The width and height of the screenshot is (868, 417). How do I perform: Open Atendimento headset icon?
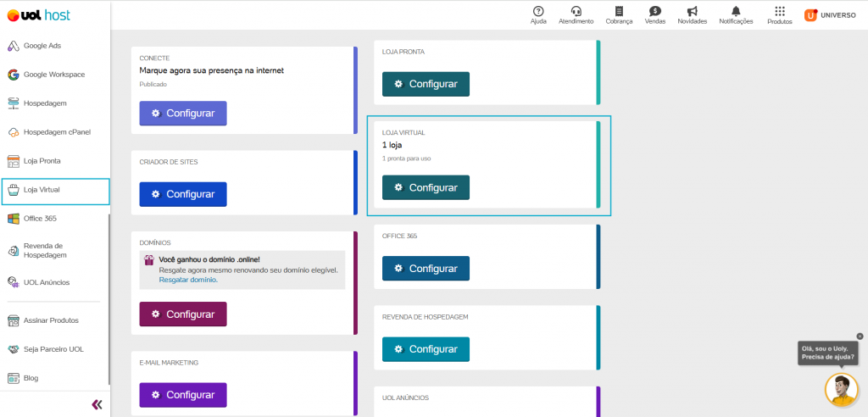pyautogui.click(x=576, y=11)
